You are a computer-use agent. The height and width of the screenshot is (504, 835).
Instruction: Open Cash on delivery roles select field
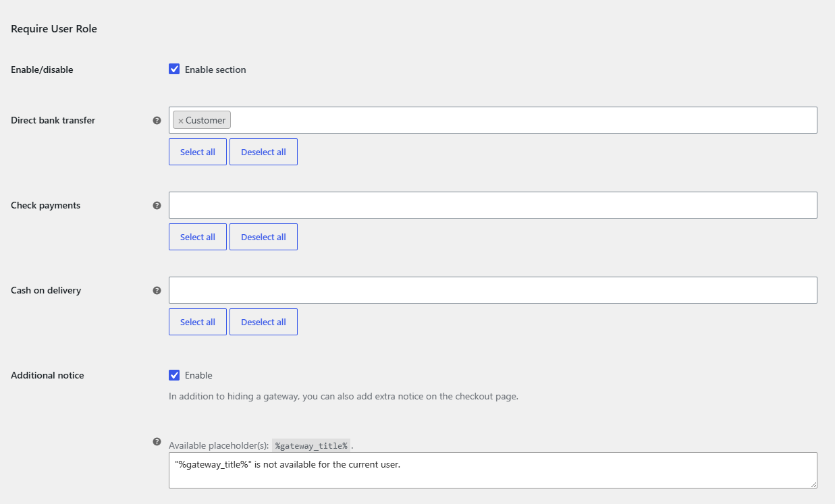tap(493, 290)
